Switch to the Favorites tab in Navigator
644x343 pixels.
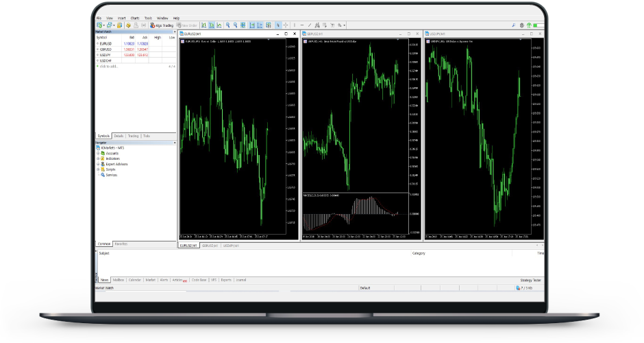(x=121, y=244)
